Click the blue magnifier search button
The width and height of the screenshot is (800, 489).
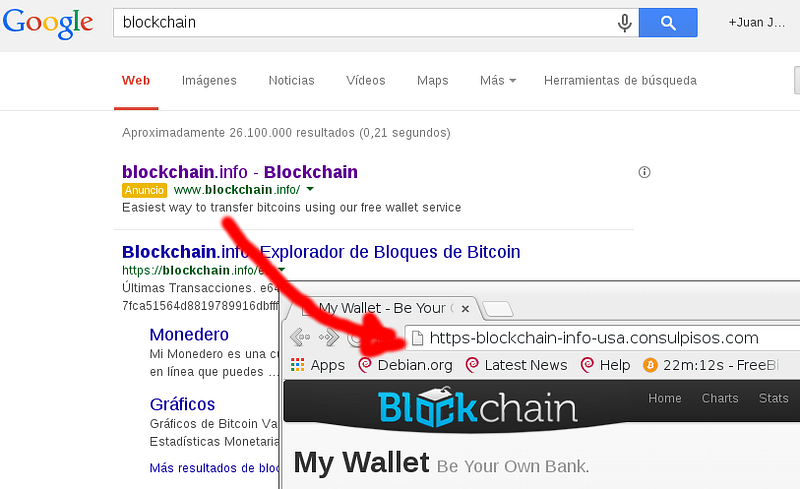coord(668,22)
